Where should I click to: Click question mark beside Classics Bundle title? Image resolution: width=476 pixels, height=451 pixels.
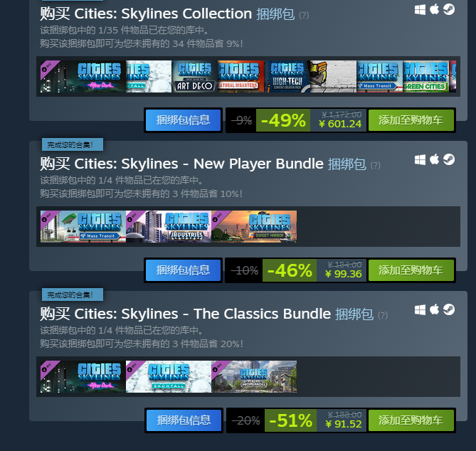(x=383, y=315)
